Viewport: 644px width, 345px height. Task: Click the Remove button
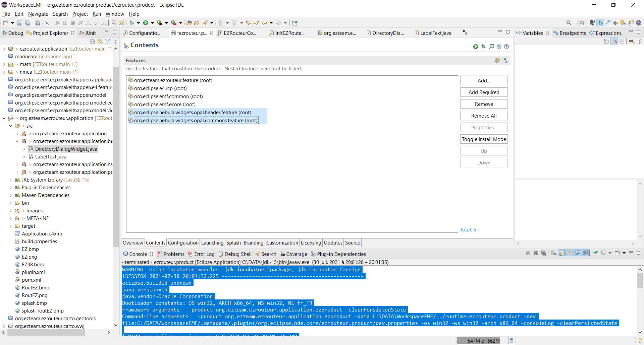tap(484, 104)
